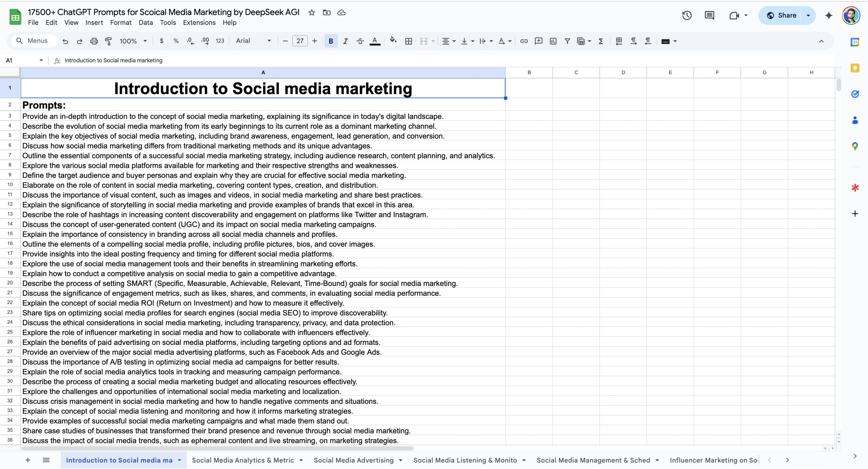Toggle strikethrough formatting
The image size is (868, 469).
(x=360, y=41)
